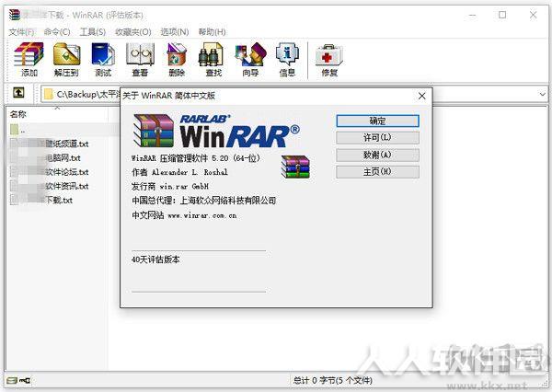Go up one folder with arrow icon
This screenshot has width=552, height=392.
tap(18, 93)
